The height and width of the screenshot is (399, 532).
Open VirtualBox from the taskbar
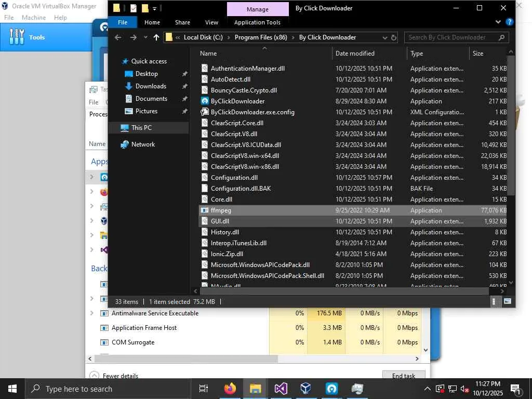tap(305, 389)
